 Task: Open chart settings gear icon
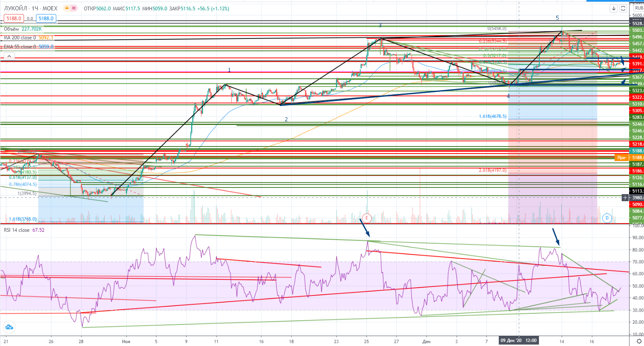(639, 341)
